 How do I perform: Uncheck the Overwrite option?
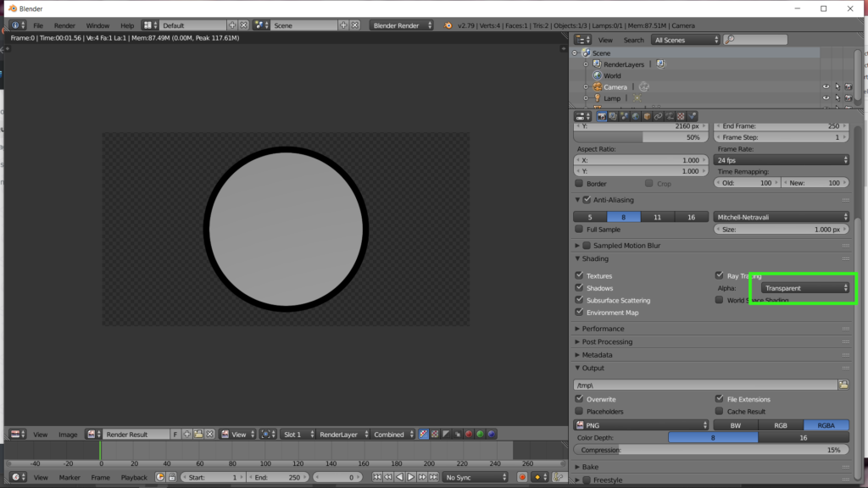[x=580, y=399]
